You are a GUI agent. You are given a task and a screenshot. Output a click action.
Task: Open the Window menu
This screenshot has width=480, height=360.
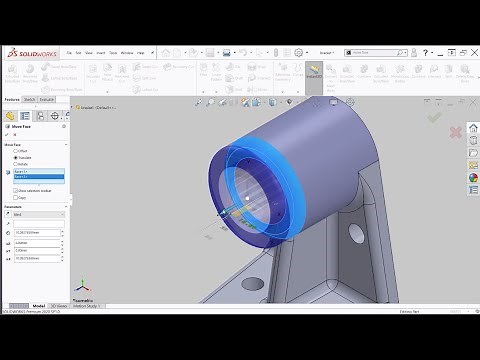click(x=127, y=53)
